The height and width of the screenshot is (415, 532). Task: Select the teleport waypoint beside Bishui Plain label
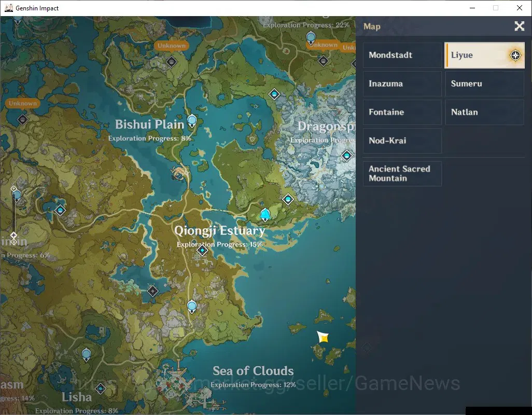(x=192, y=120)
